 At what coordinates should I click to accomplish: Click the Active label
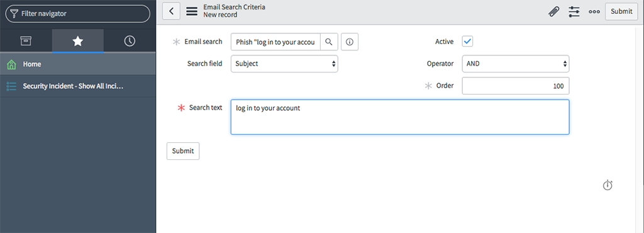(x=445, y=42)
